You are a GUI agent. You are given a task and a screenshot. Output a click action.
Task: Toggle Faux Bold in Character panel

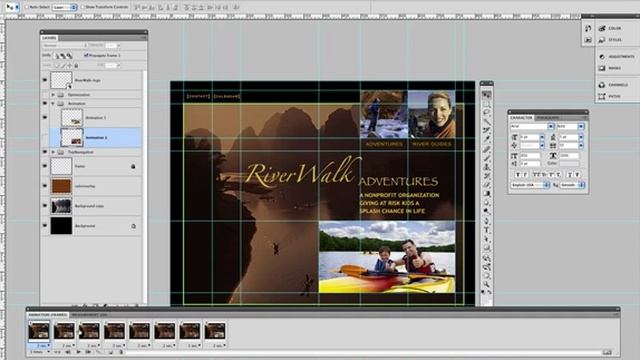point(518,175)
